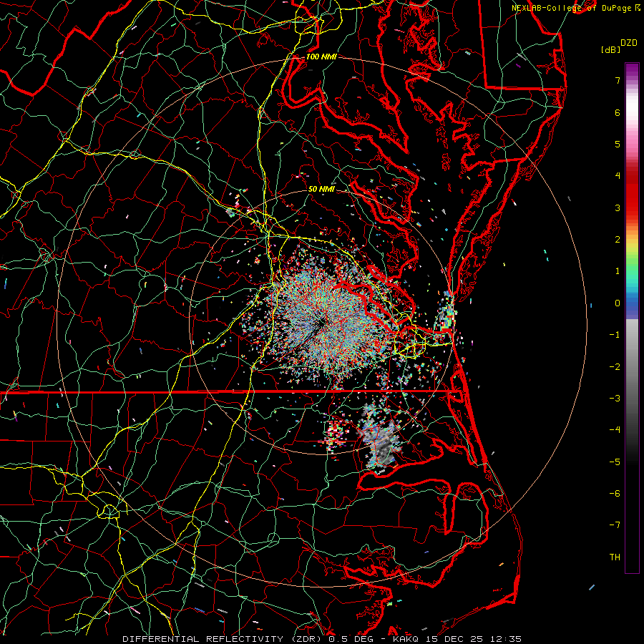Image resolution: width=644 pixels, height=644 pixels.
Task: Click the 50 NMI range ring label
Action: click(321, 190)
